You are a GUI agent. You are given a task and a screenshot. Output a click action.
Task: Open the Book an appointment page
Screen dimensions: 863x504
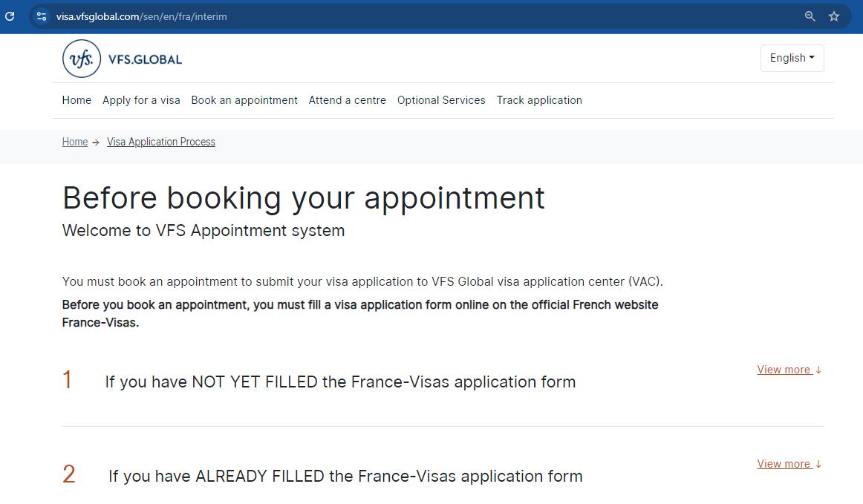click(244, 100)
